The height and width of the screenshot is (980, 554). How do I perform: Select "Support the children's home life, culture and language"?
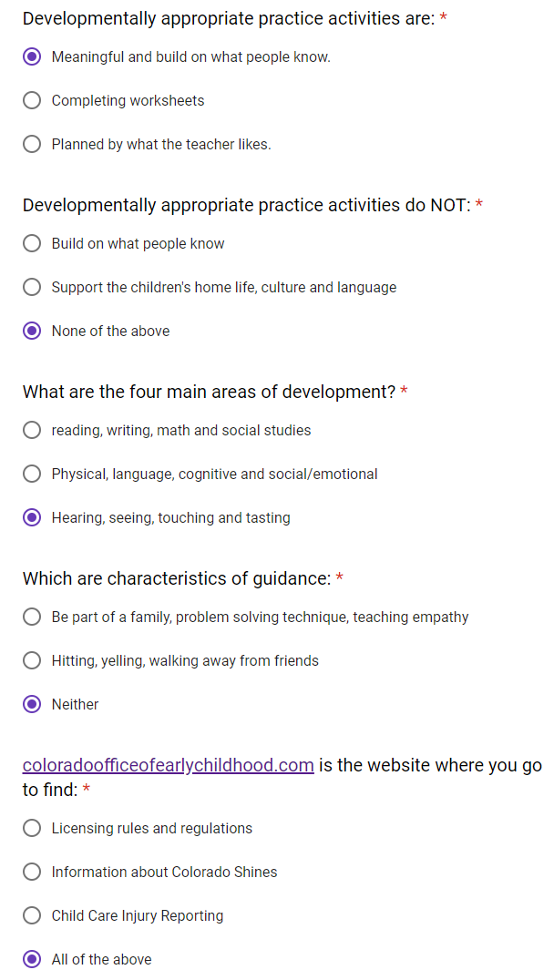32,287
